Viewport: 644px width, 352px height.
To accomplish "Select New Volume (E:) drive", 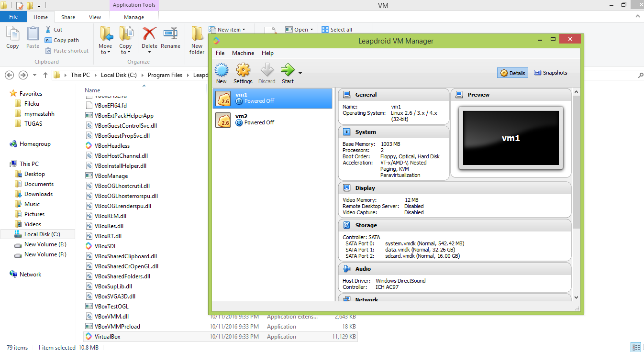I will click(x=45, y=244).
